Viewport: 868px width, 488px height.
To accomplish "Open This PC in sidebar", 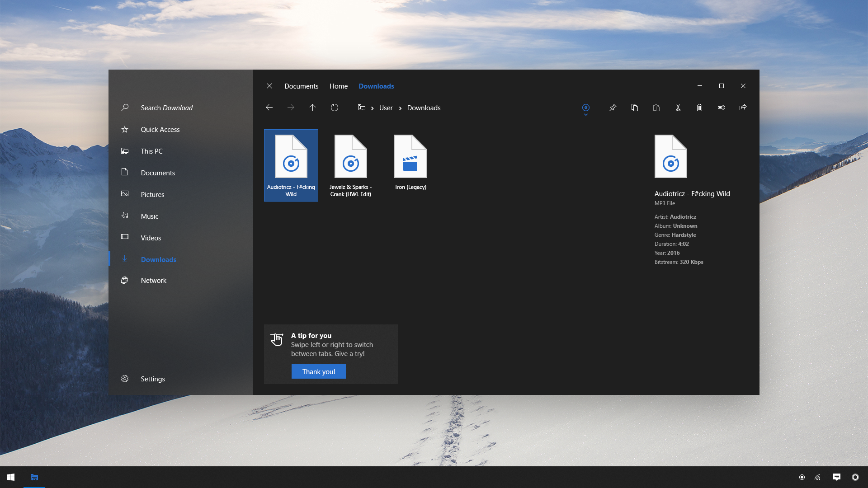I will point(181,151).
